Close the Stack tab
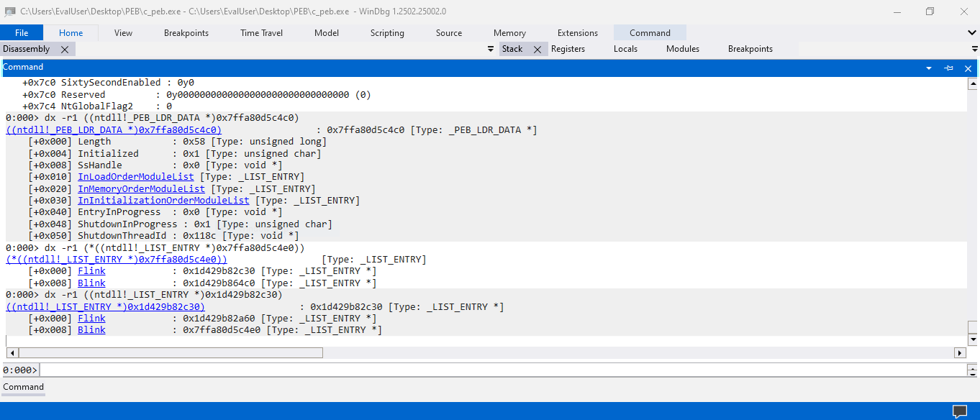Screen dimensions: 980x420 [537, 50]
